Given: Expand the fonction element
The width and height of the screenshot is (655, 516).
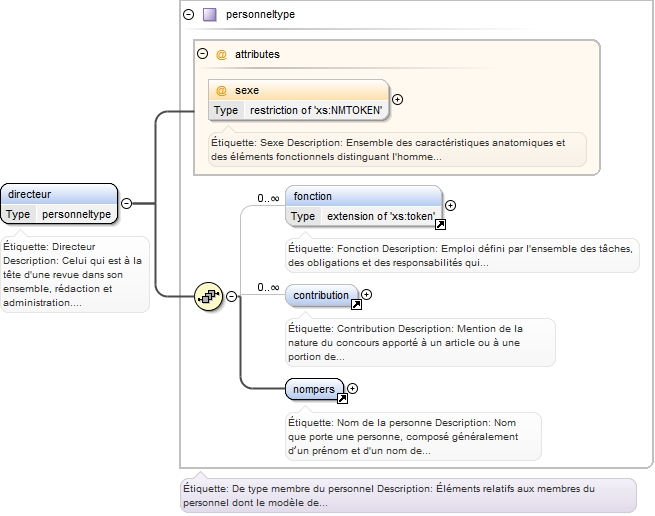Looking at the screenshot, I should 450,206.
